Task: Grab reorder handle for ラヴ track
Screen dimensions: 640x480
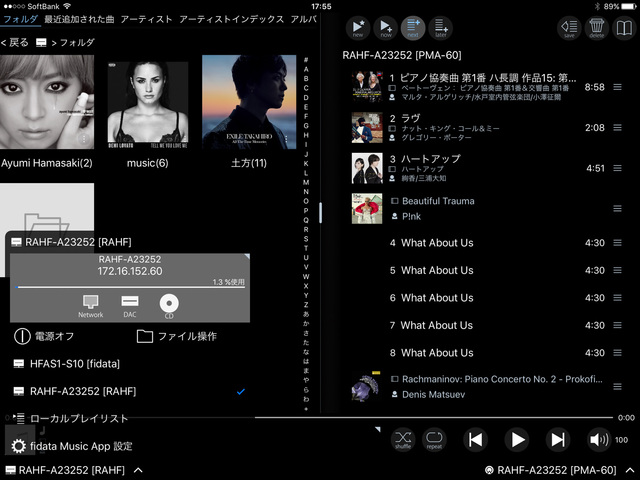Action: pos(618,128)
